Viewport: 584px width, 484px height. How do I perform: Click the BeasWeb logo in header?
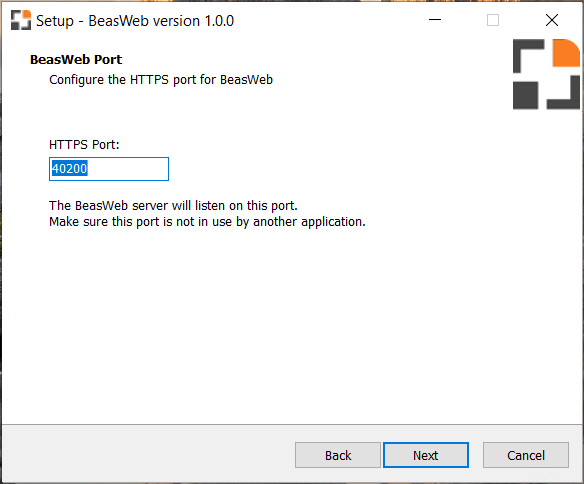[546, 74]
